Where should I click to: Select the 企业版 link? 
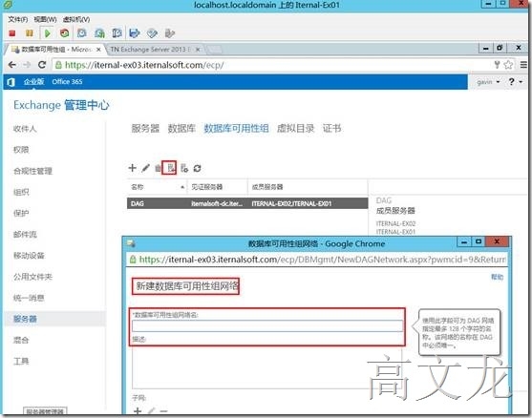(x=34, y=82)
